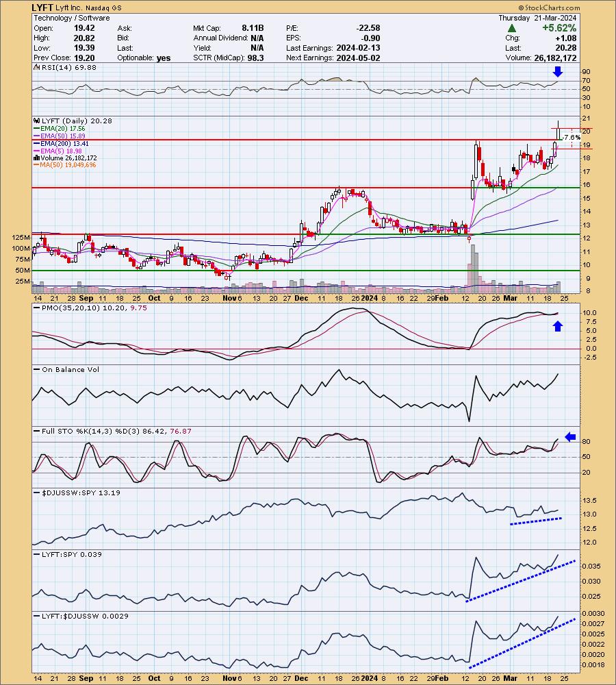The width and height of the screenshot is (616, 685).
Task: Click the P/E value -22.58
Action: 368,28
